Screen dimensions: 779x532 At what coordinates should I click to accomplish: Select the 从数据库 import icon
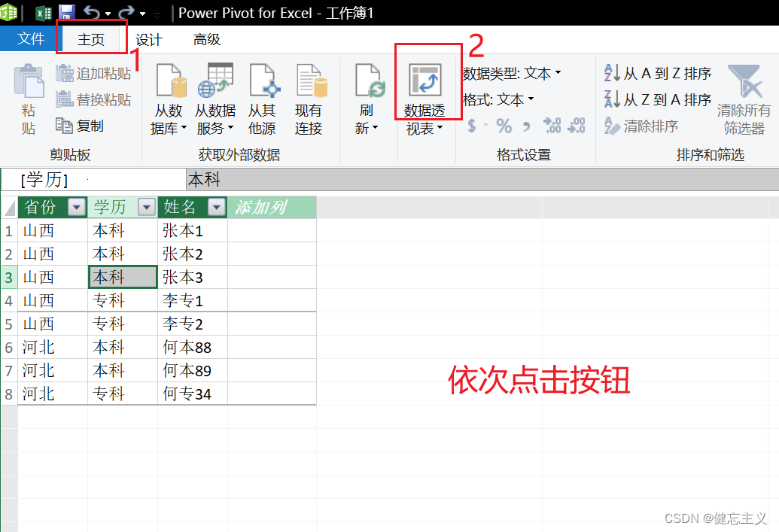click(x=169, y=96)
